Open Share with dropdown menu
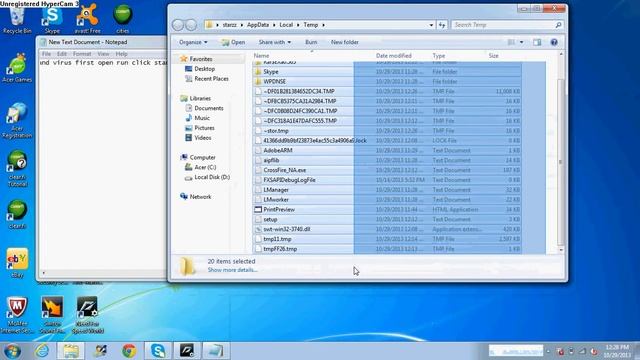Image resolution: width=640 pixels, height=360 pixels. (x=275, y=42)
